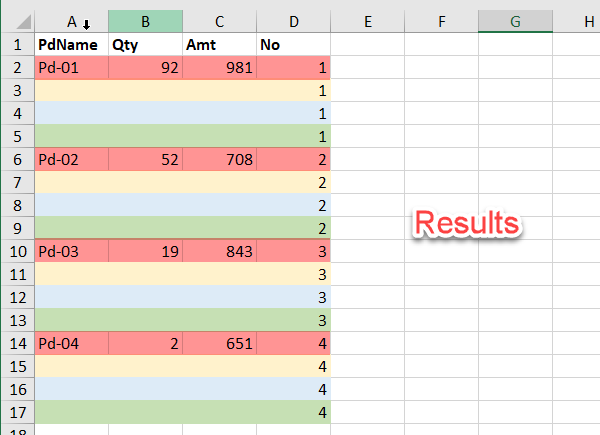Click the row 6 header

16,159
